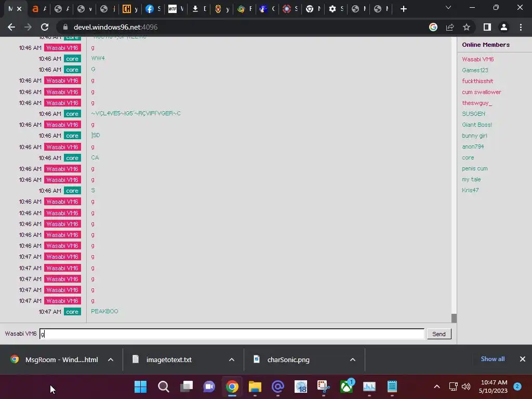Open charSonic.png download options chevron
532x399 pixels.
point(353,360)
